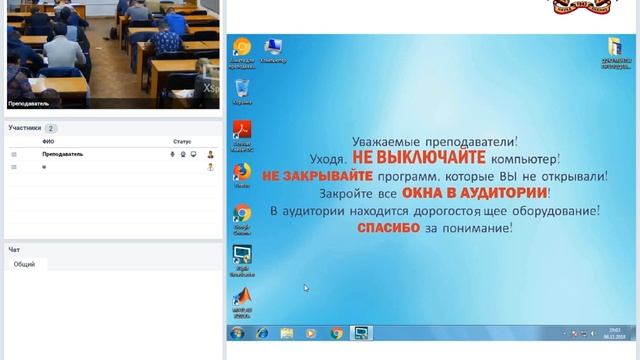Viewport: 640px width, 360px height.
Task: Click the volume speaker icon in tray
Action: 593,333
